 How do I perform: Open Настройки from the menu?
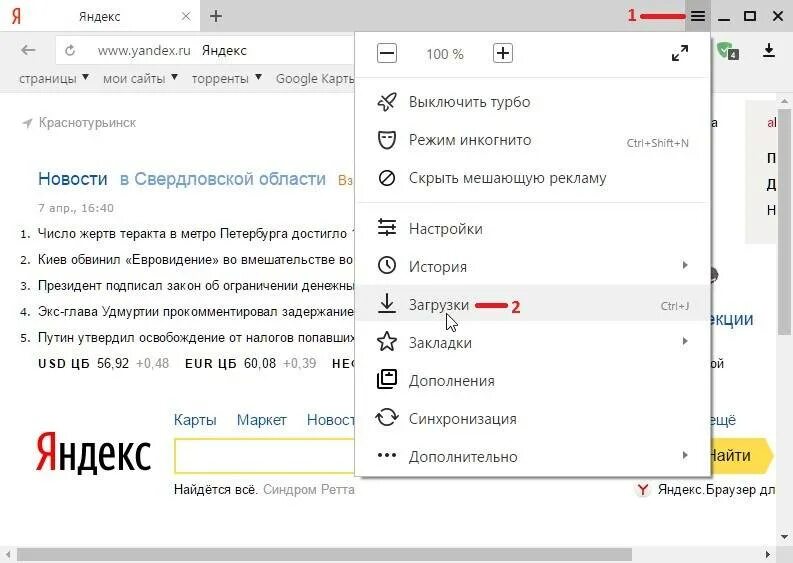tap(533, 229)
